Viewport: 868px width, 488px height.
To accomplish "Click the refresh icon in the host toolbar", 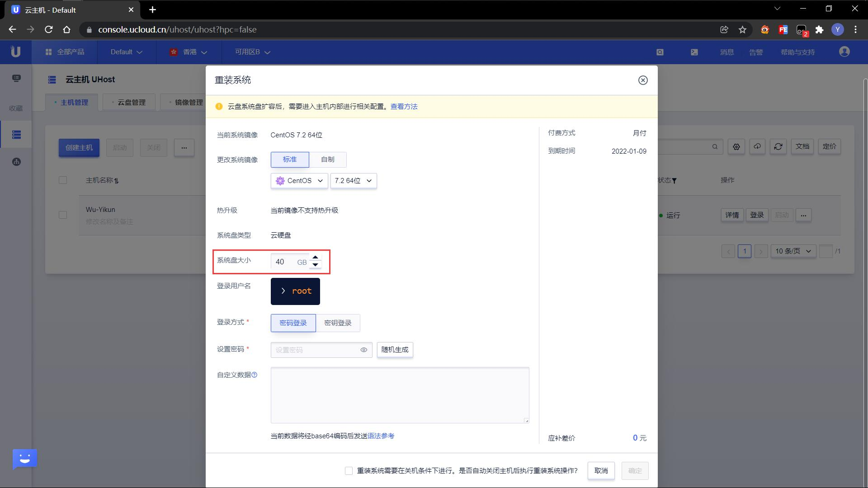I will [778, 146].
